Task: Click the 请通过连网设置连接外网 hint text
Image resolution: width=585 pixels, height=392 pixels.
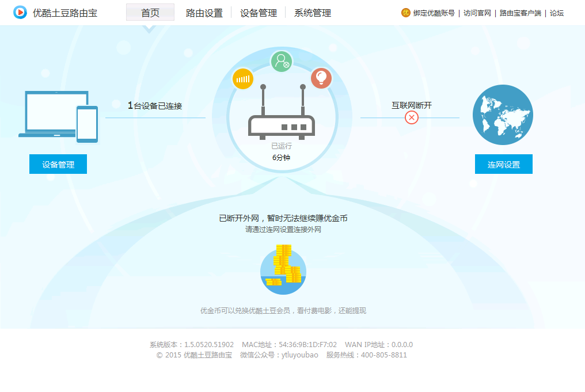Action: (283, 229)
